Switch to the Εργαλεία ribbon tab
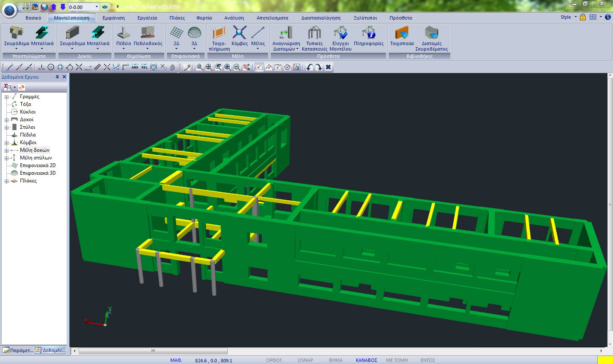This screenshot has height=364, width=613. [147, 18]
